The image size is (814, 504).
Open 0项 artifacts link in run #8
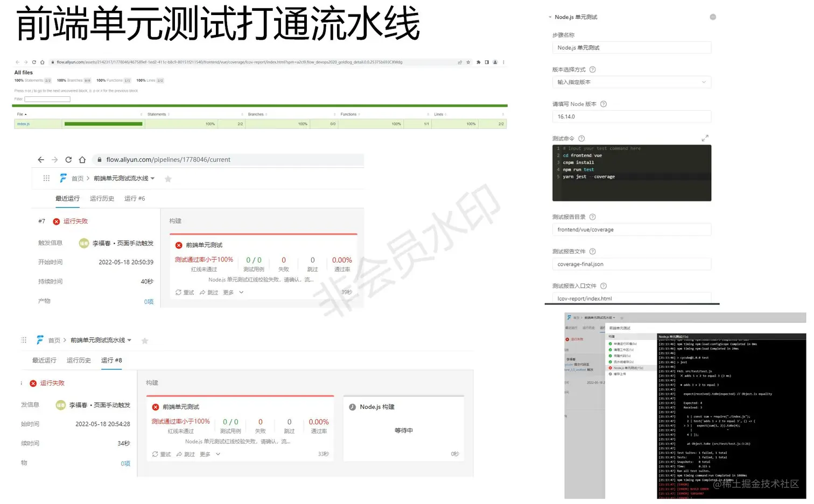click(125, 464)
